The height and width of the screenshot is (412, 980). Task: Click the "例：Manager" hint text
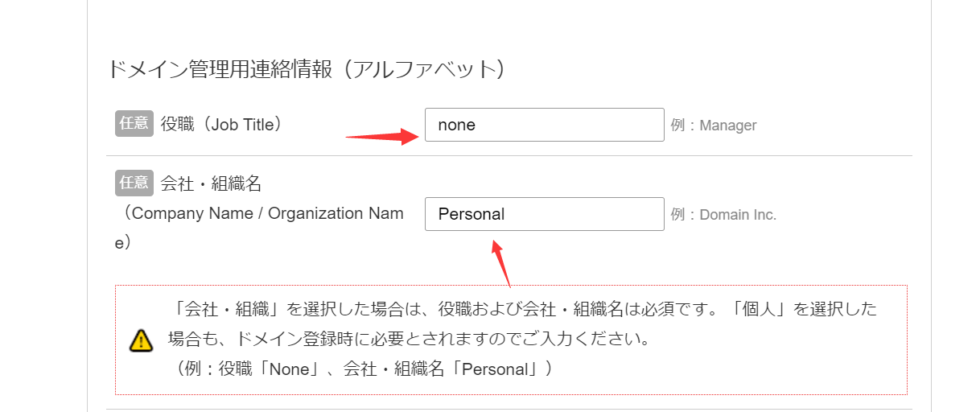point(714,126)
